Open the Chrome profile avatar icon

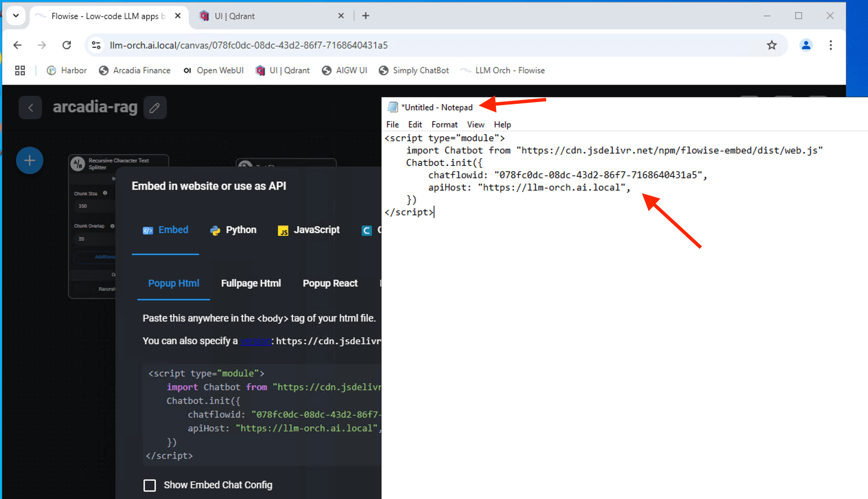(806, 45)
